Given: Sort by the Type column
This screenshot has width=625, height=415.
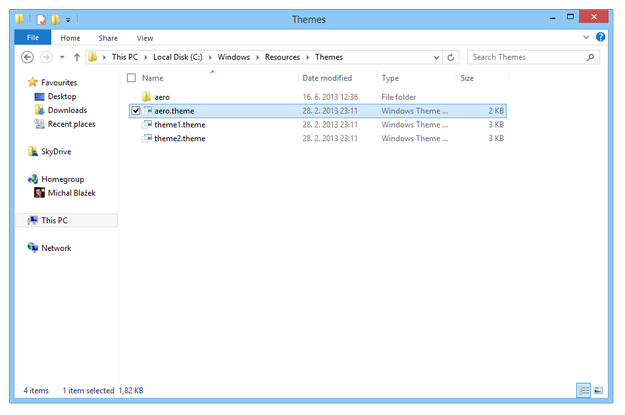Looking at the screenshot, I should click(x=390, y=78).
